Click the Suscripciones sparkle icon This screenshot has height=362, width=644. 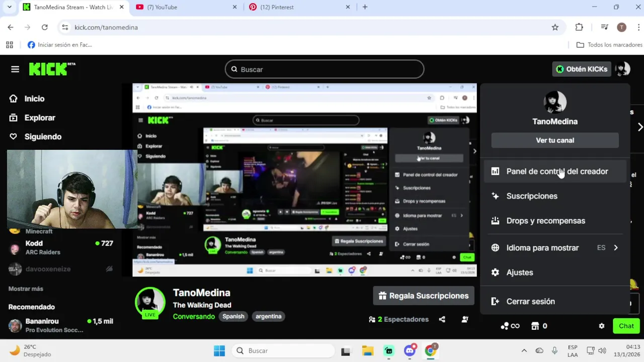pos(495,196)
